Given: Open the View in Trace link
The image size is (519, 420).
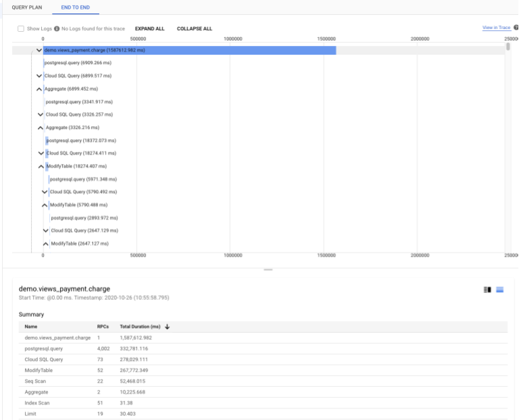Looking at the screenshot, I should (x=496, y=28).
